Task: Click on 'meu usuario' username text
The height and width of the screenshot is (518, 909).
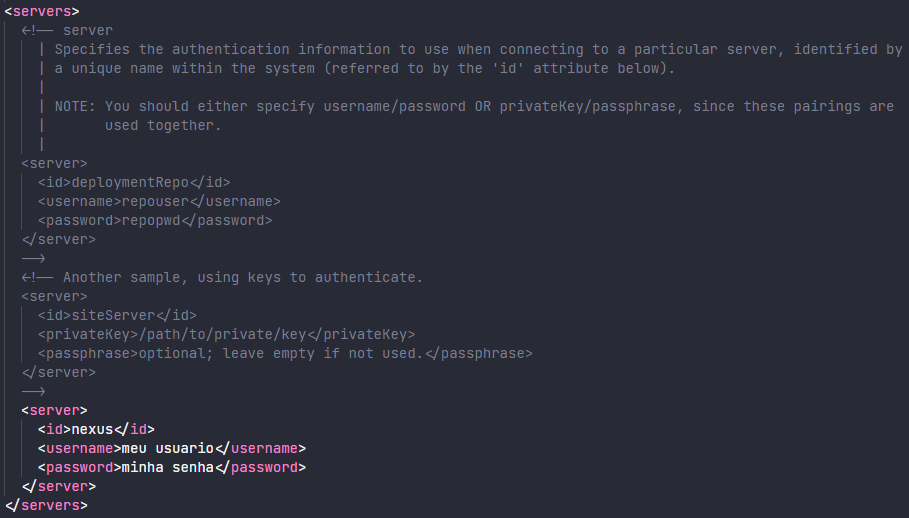Action: pos(168,448)
